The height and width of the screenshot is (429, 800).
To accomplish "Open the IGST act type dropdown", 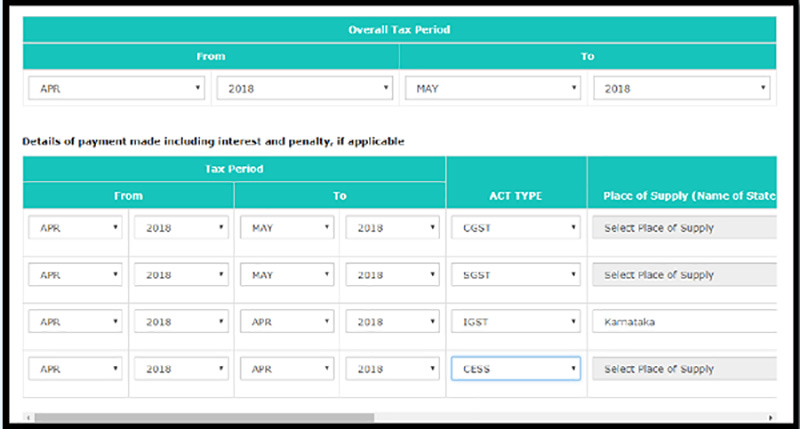I will click(515, 322).
